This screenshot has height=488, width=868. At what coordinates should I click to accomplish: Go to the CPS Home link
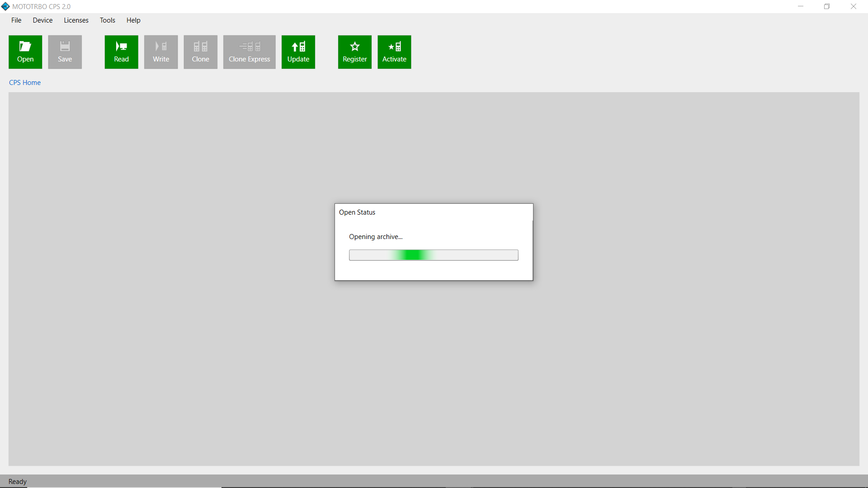pos(25,83)
